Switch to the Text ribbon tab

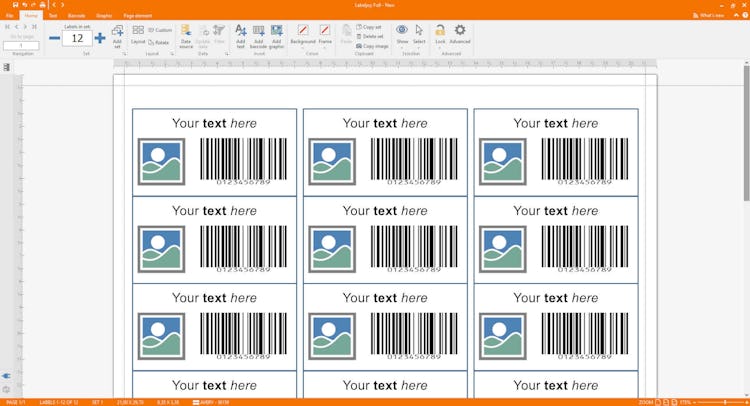pyautogui.click(x=53, y=16)
